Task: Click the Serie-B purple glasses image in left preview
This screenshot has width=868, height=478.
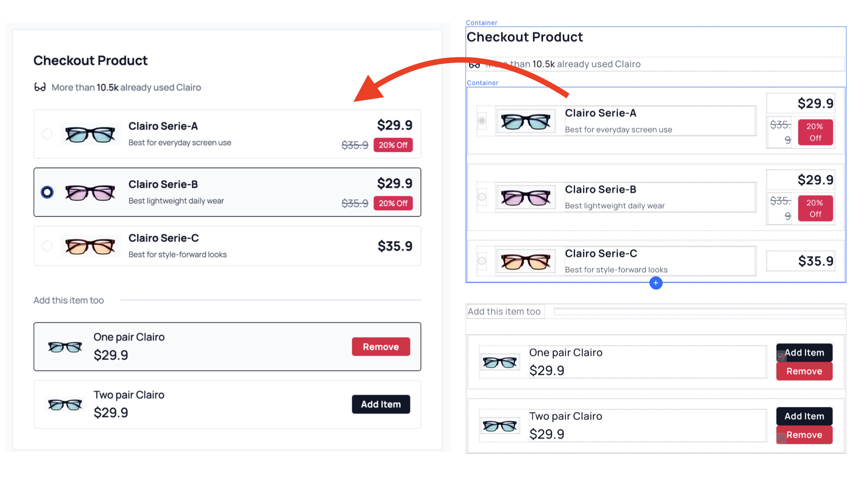Action: point(90,192)
